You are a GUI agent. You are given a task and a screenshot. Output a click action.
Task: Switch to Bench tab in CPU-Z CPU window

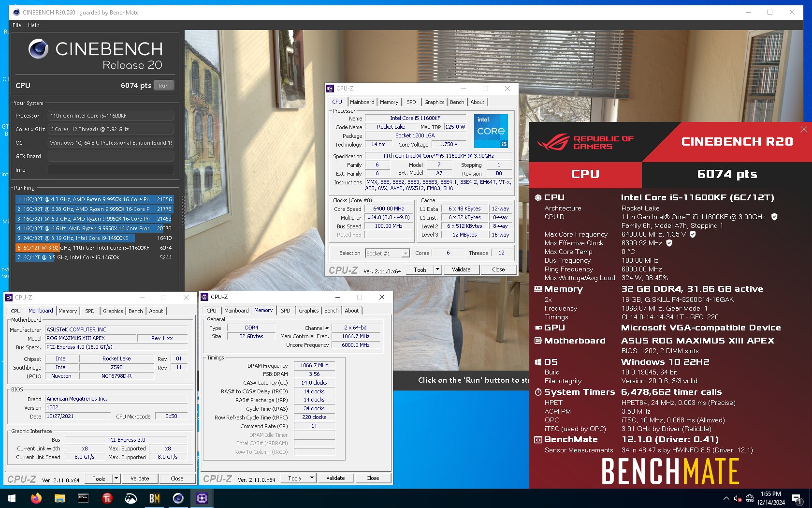tap(457, 102)
